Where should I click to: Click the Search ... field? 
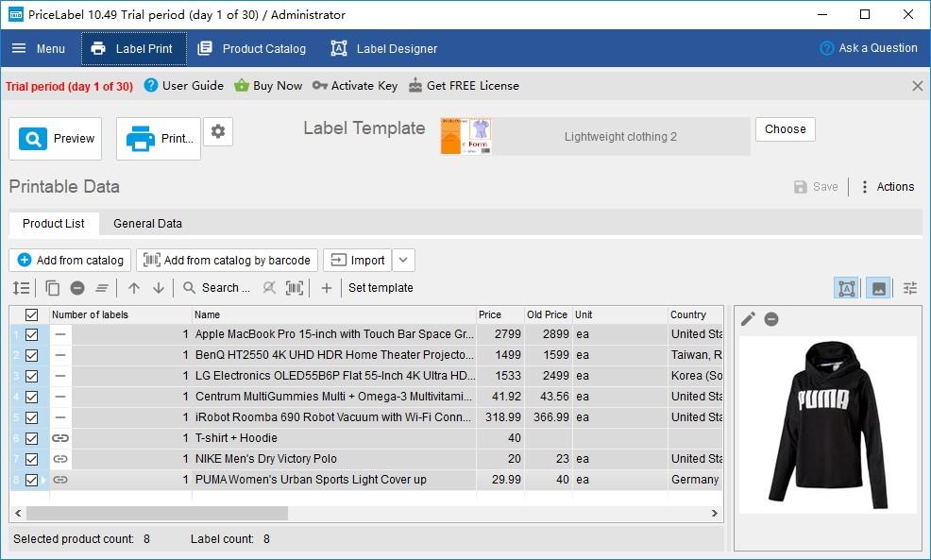[217, 288]
